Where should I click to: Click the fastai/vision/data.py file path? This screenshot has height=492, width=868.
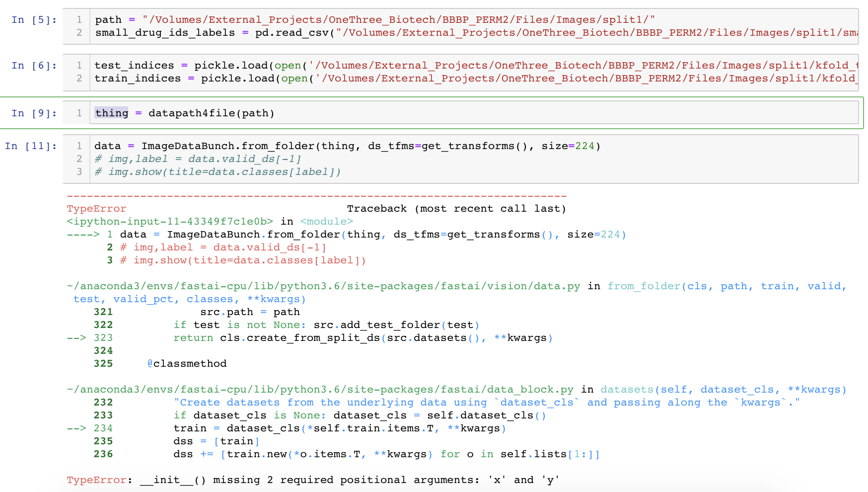tap(323, 286)
